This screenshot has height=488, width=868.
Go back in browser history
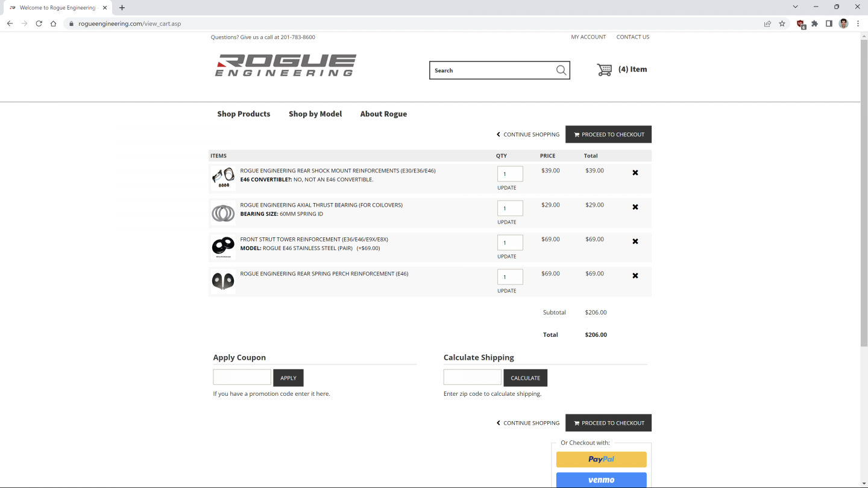(10, 23)
